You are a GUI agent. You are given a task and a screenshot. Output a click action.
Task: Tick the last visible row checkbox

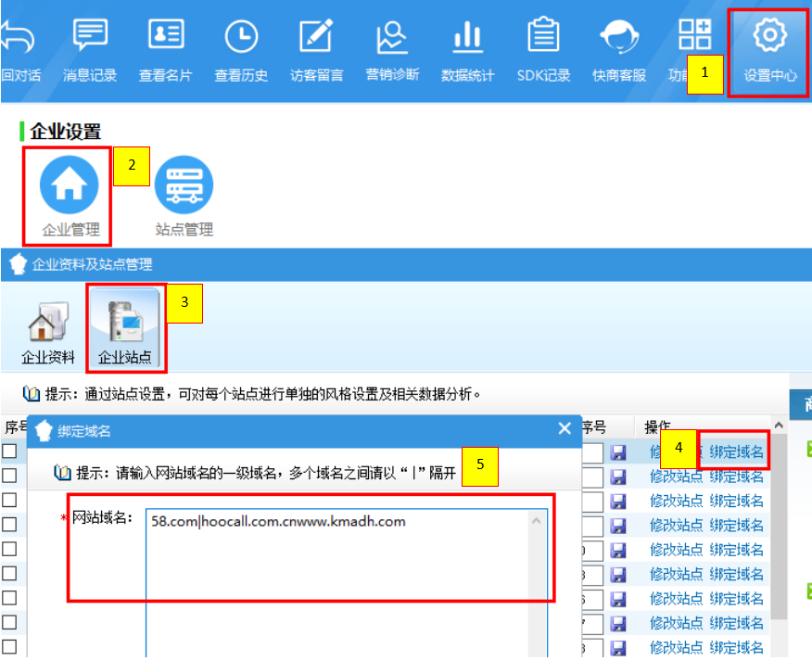[x=9, y=646]
